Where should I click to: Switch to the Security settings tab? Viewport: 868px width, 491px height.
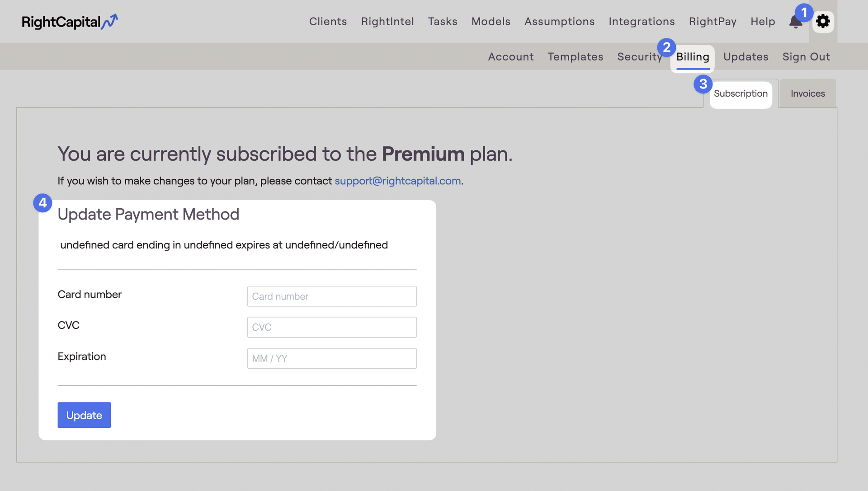coord(640,56)
